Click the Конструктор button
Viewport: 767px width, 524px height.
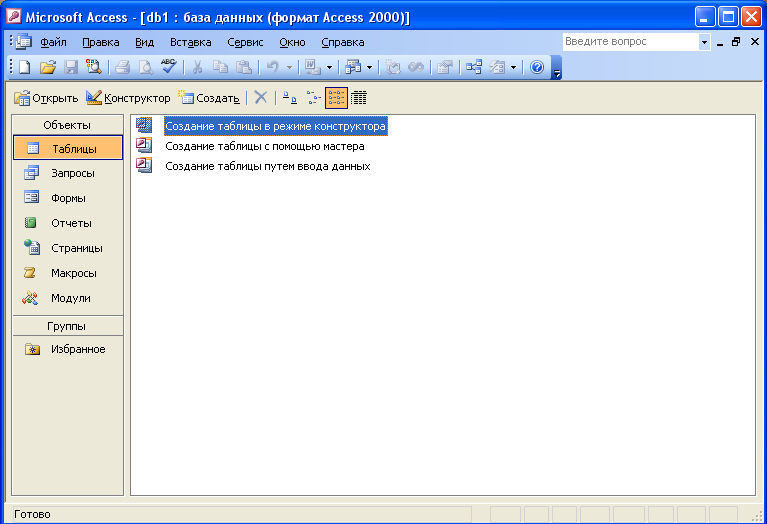(x=128, y=98)
